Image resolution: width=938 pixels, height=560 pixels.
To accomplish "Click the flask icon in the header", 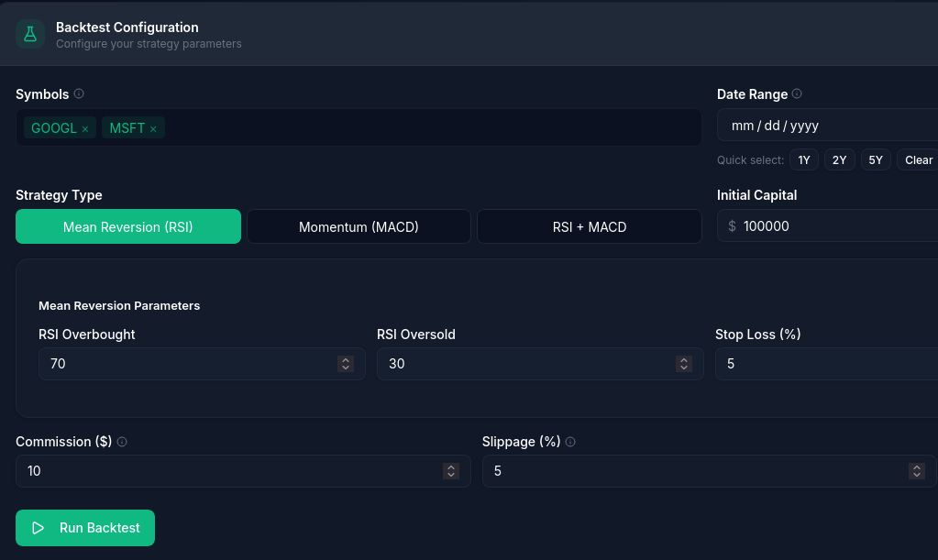I will pyautogui.click(x=30, y=34).
